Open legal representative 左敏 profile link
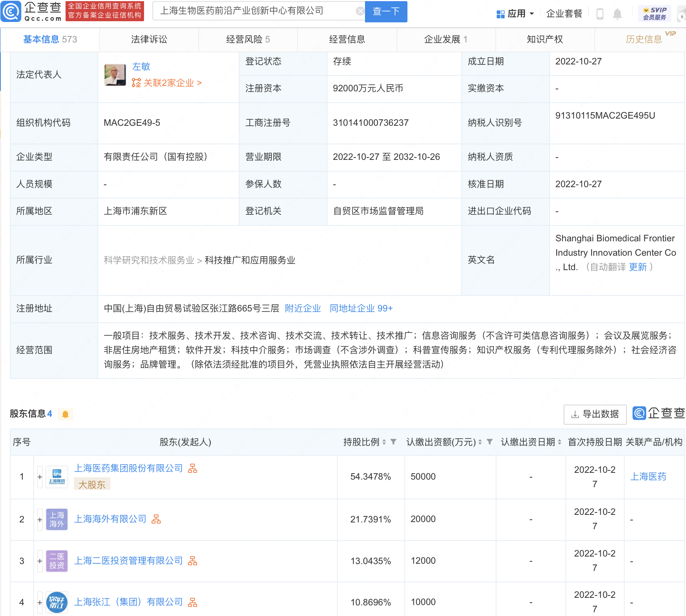Viewport: 686px width, 616px height. coord(141,67)
